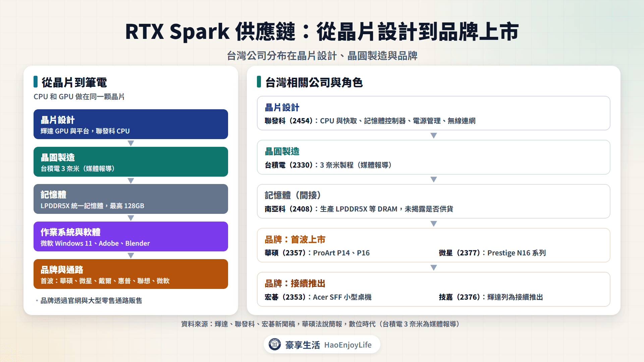Select the purple 作業系統與軟體 block

pyautogui.click(x=131, y=236)
